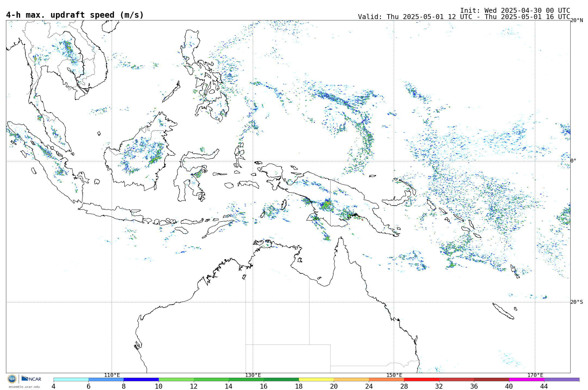Click the '170°E' longitude label
Image resolution: width=588 pixels, height=390 pixels.
click(x=535, y=375)
